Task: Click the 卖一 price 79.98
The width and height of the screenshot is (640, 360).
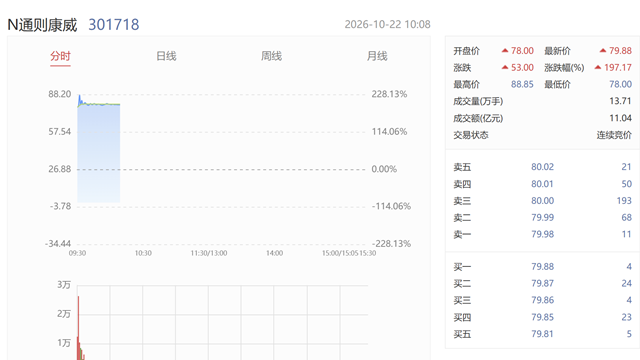Action: [542, 234]
